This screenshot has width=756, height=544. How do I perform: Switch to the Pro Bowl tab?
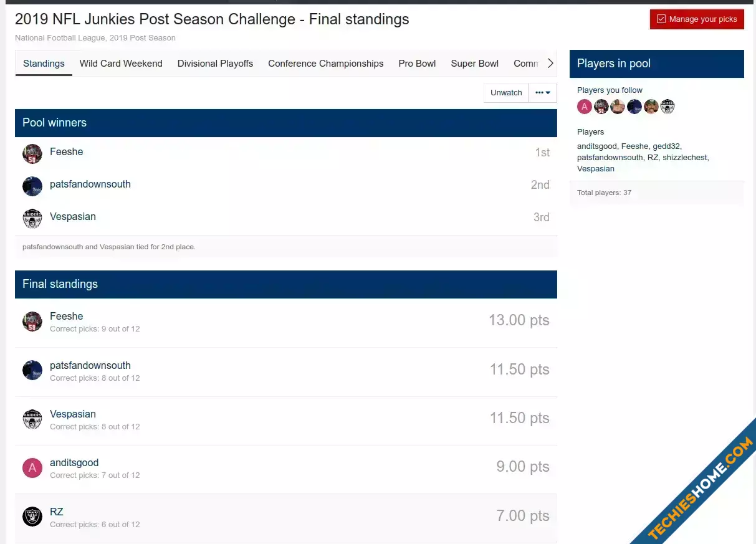click(x=417, y=64)
